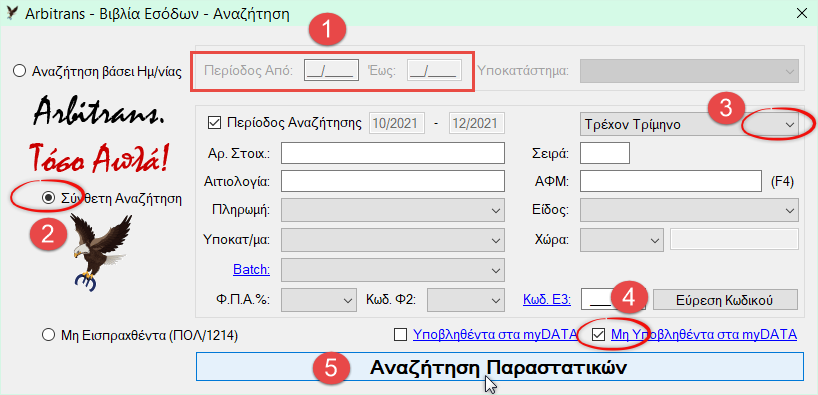Viewport: 818px width, 395px height.
Task: Open the Τρέχον Τρίμηνο period dropdown
Action: click(x=689, y=125)
